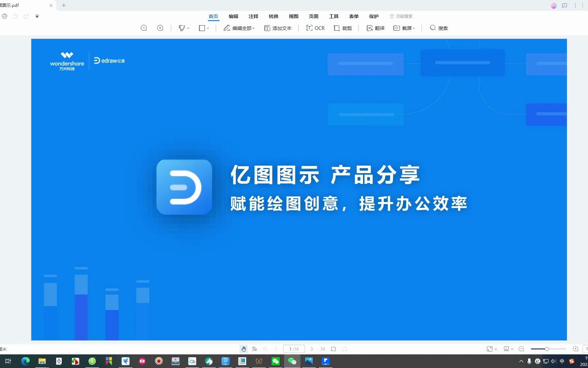Open the 注释 tab
Viewport: 588px width, 368px height.
pos(254,16)
